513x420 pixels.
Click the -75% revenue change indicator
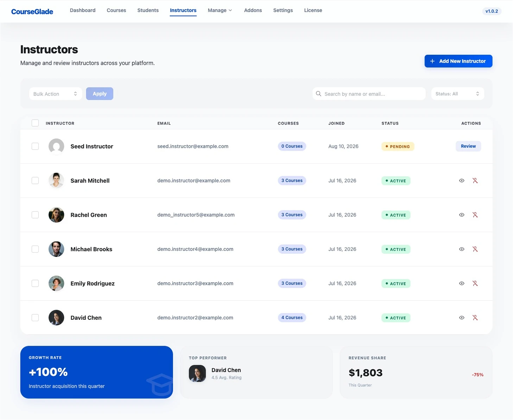[477, 375]
